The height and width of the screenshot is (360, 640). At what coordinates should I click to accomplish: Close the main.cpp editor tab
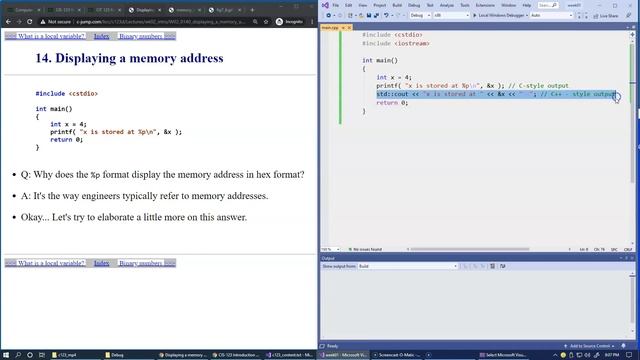pos(349,28)
